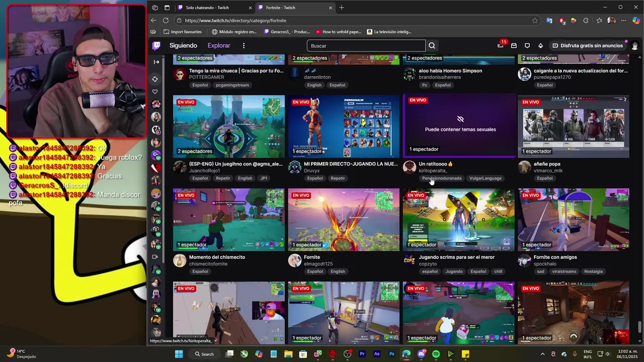644x362 pixels.
Task: Open elmagodt125 channel name
Action: [318, 264]
